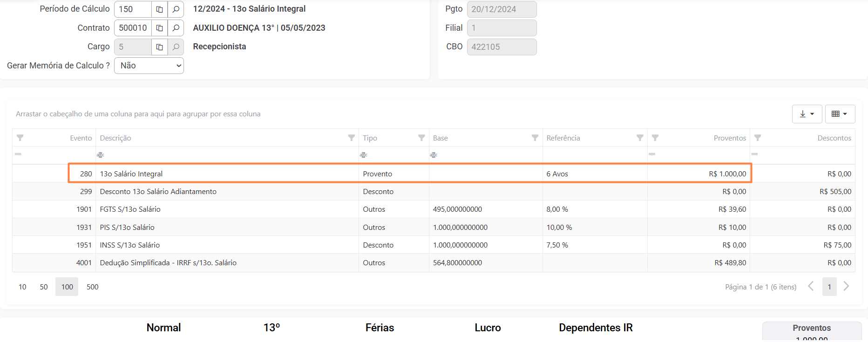
Task: Click the Descrição filter row text box
Action: (x=228, y=155)
